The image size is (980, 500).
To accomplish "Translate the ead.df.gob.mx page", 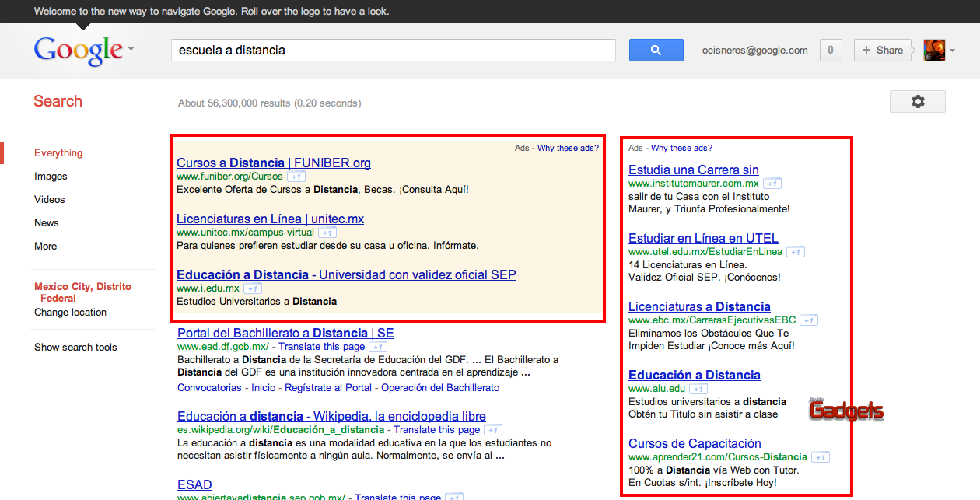I will point(322,347).
